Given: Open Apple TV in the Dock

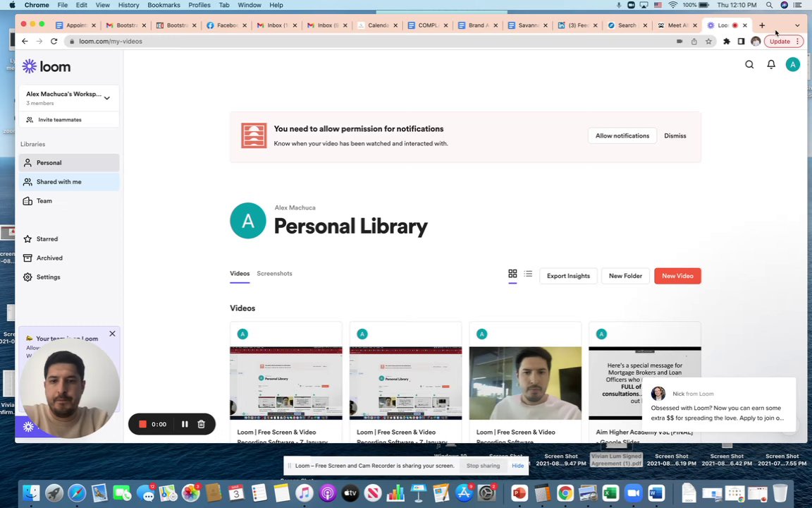Looking at the screenshot, I should pos(350,492).
